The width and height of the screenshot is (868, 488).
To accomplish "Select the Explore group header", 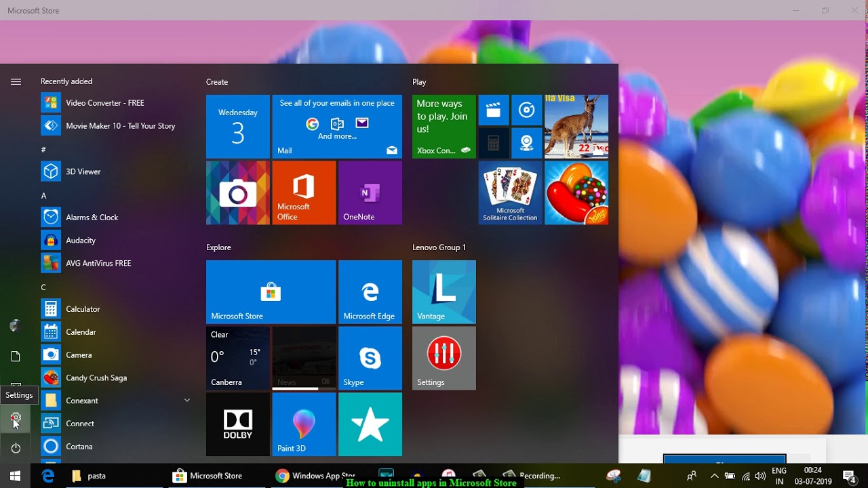I will click(218, 247).
